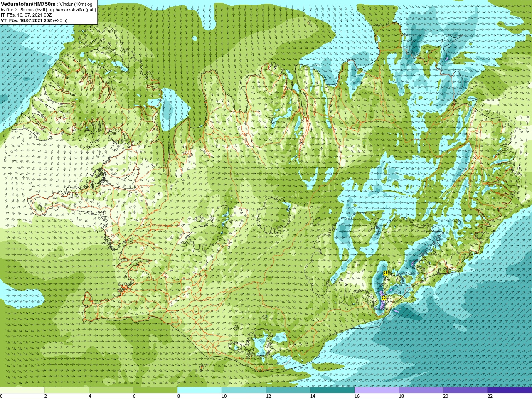The image size is (532, 399).
Task: Click the legend scale number "10"
Action: pos(224,396)
